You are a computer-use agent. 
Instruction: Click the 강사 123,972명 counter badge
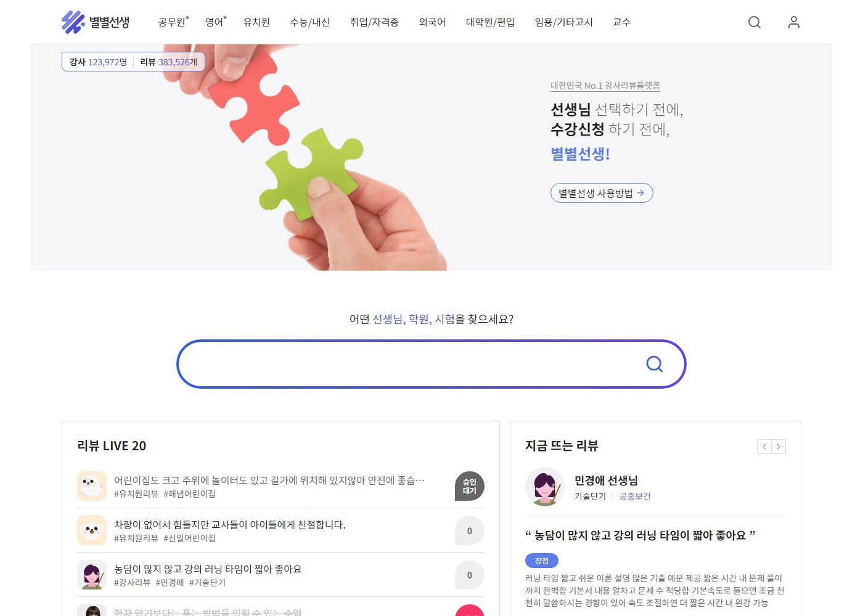[98, 62]
